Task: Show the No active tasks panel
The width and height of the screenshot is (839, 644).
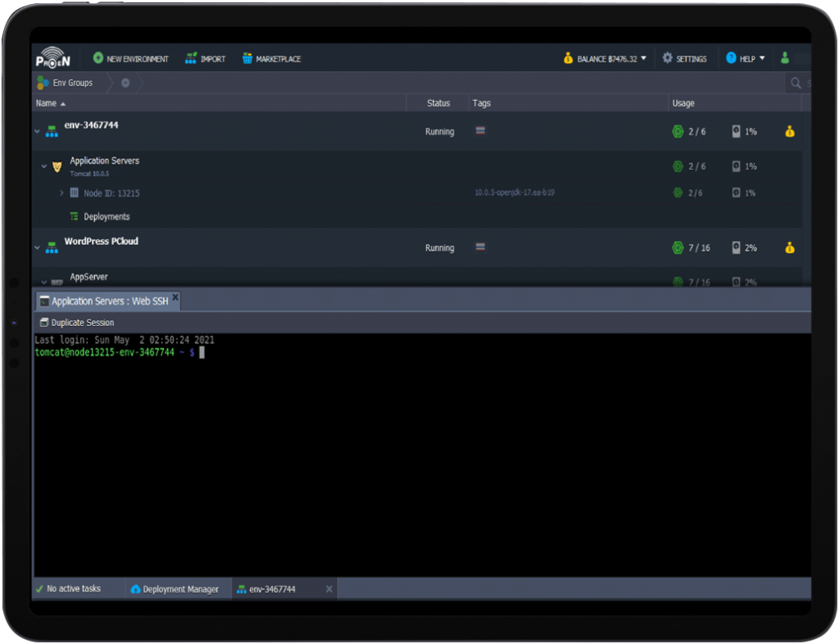Action: [x=69, y=589]
